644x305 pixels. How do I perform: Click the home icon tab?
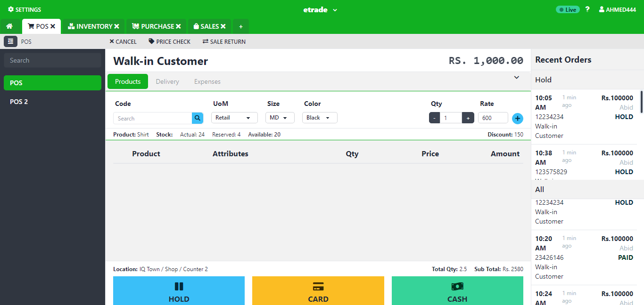tap(9, 26)
